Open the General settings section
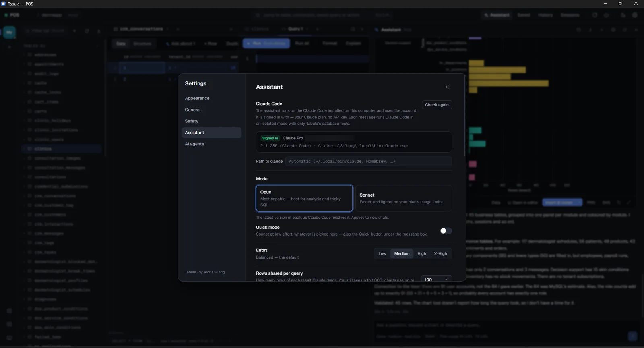 click(x=211, y=110)
